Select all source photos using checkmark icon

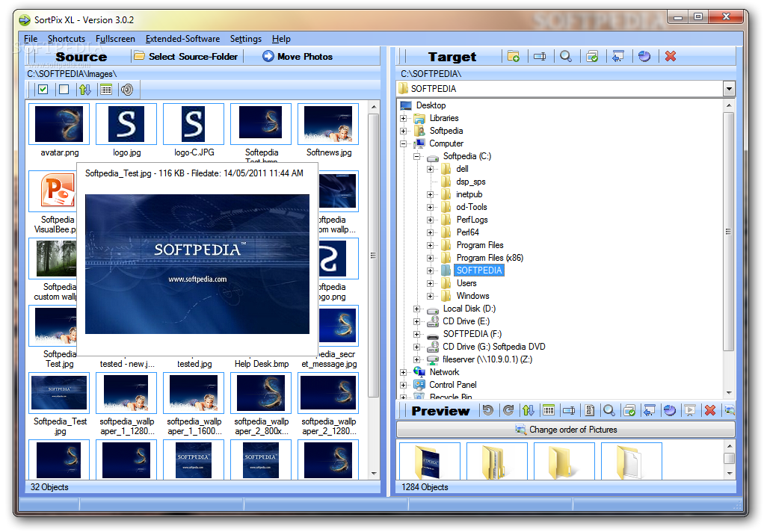43,90
